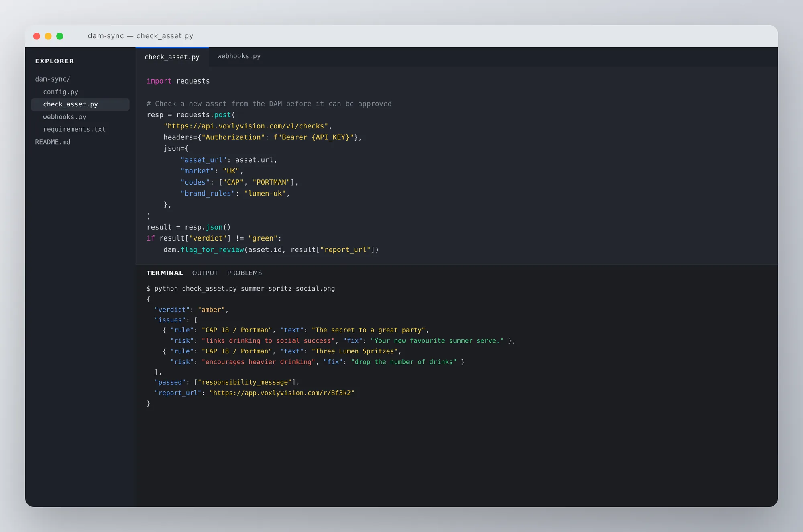
Task: Click 'Three Lumen Spritzes' in terminal output
Action: tap(355, 351)
